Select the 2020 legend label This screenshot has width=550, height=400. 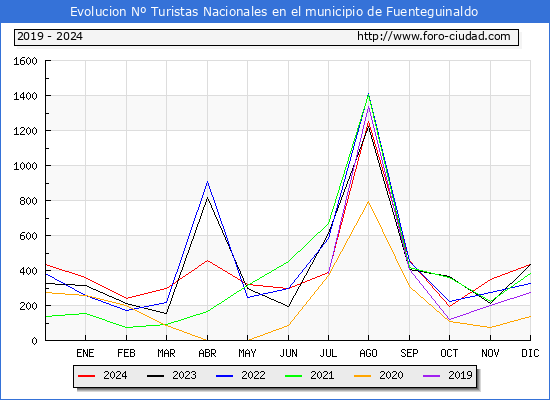391,375
